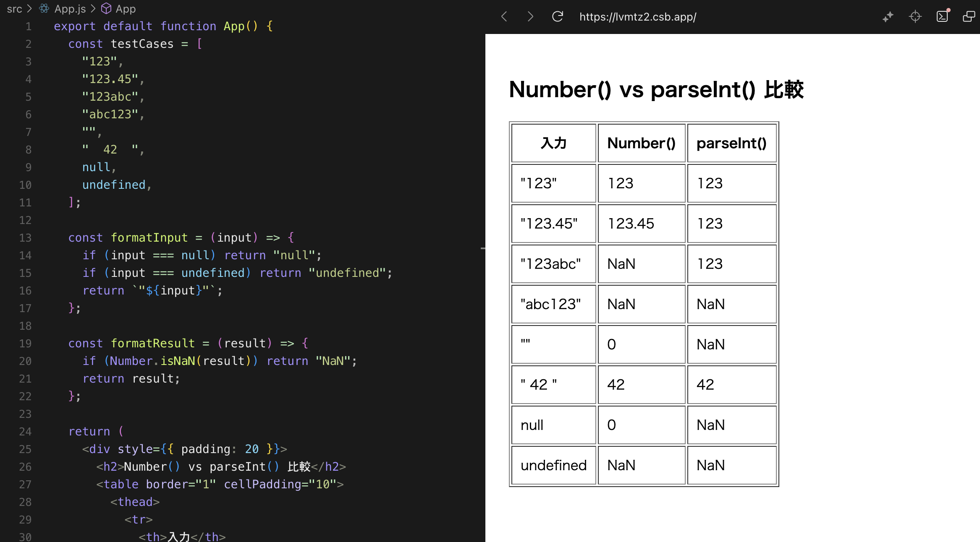Refresh the preview browser

coord(557,17)
